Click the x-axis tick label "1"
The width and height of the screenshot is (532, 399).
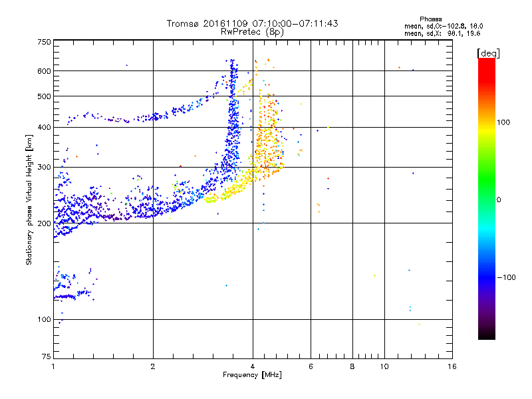[x=53, y=366]
